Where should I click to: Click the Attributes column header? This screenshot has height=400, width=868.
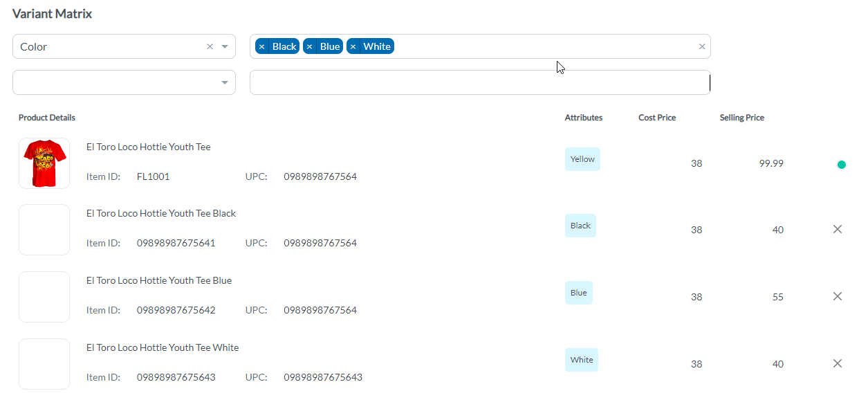(x=583, y=117)
